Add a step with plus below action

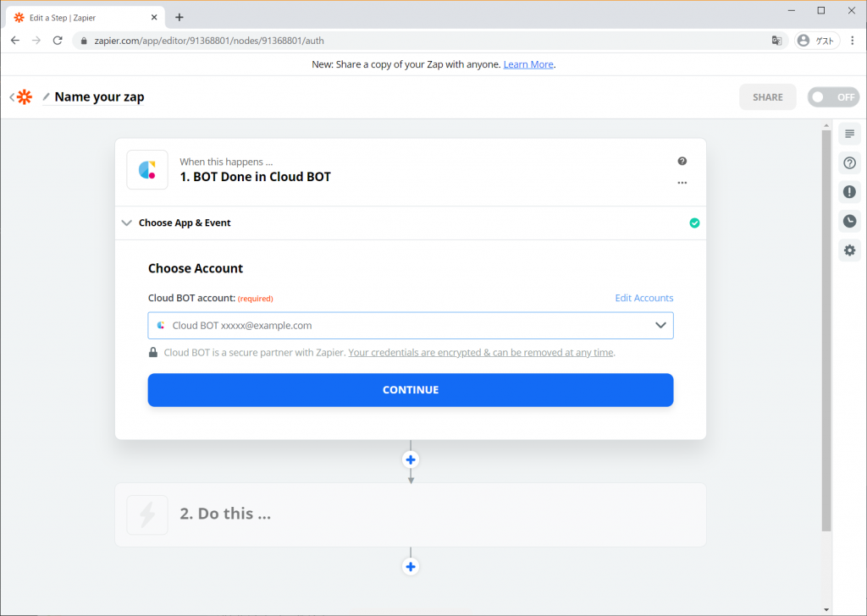click(411, 567)
